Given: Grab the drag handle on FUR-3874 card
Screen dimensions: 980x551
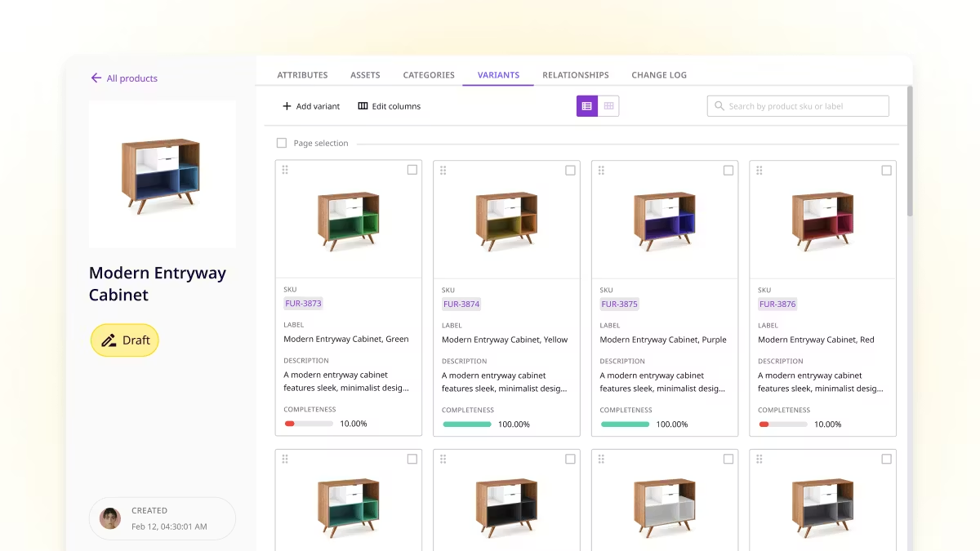Looking at the screenshot, I should click(443, 170).
